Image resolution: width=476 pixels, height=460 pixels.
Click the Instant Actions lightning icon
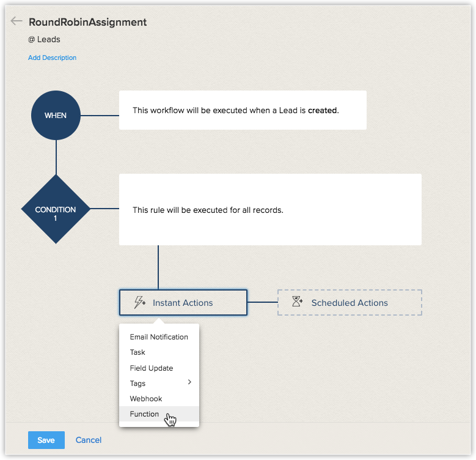coord(140,302)
